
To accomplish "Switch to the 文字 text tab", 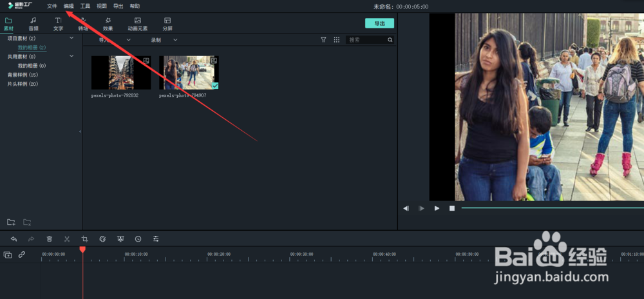I will (59, 24).
